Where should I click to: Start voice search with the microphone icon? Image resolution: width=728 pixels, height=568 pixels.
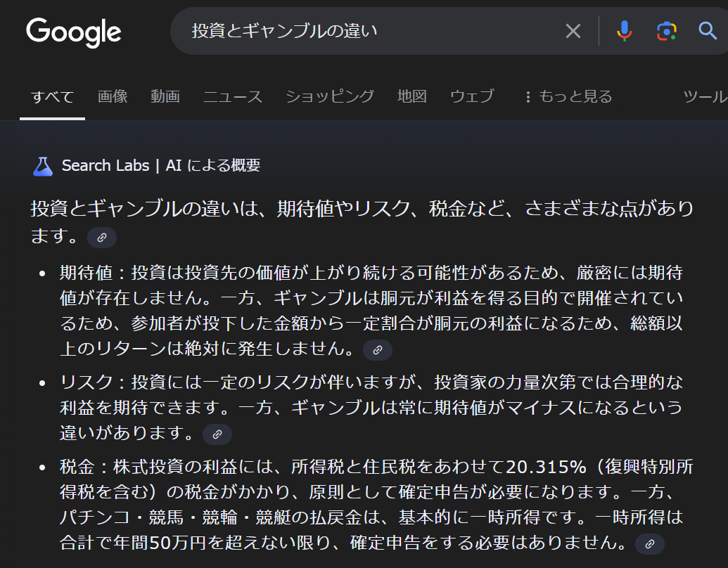[624, 31]
